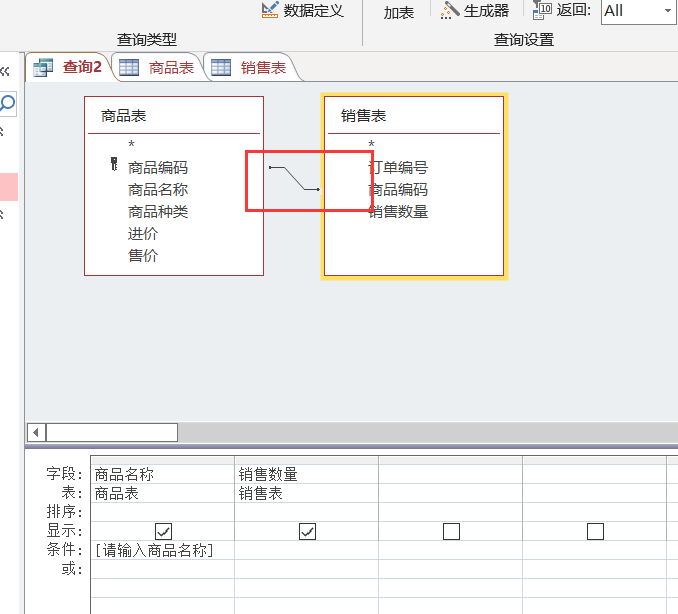Click the 商品表 tab table icon
The image size is (678, 614).
pyautogui.click(x=129, y=67)
